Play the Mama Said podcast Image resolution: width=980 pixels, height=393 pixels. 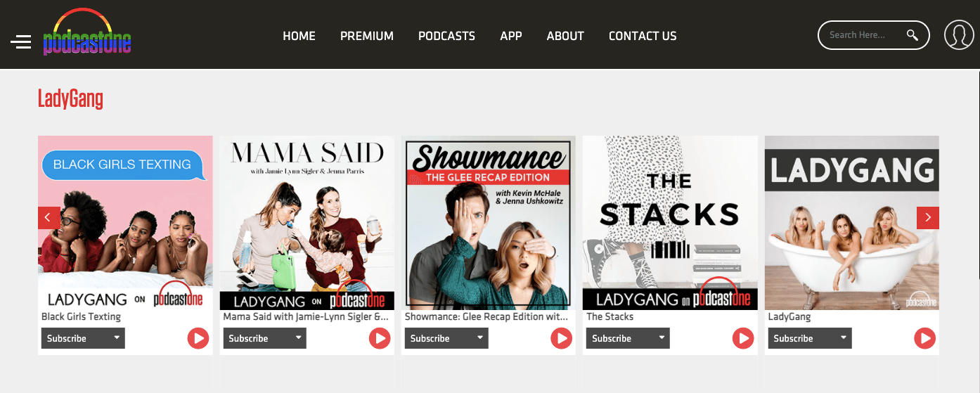pos(380,339)
